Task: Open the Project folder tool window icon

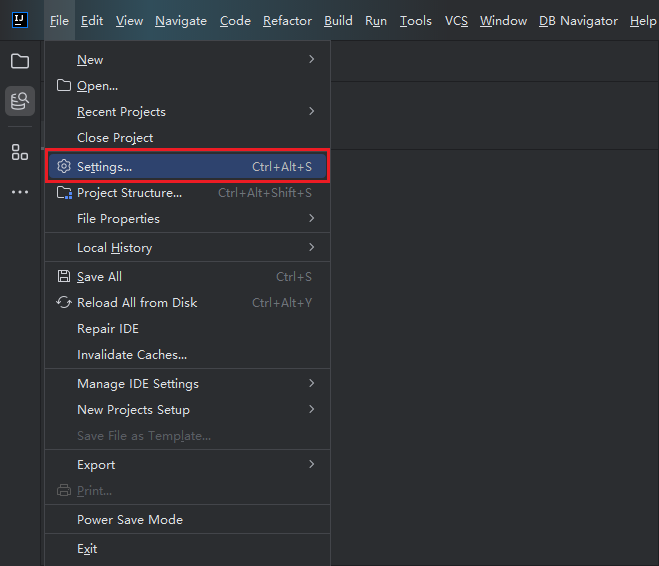Action: tap(20, 61)
